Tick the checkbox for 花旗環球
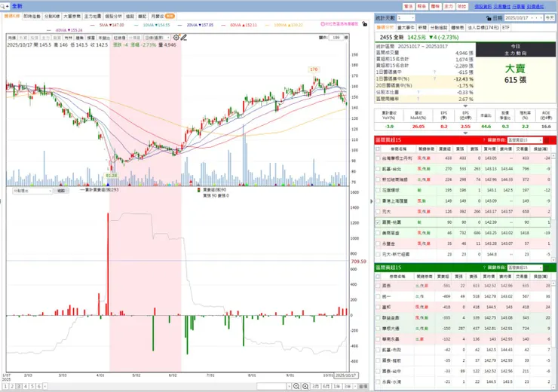The image size is (558, 392). pos(378,190)
